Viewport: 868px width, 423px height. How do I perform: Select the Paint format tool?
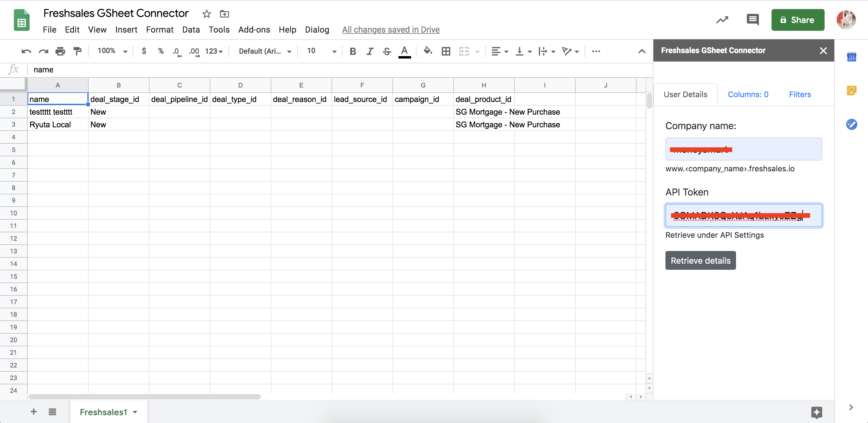click(77, 51)
